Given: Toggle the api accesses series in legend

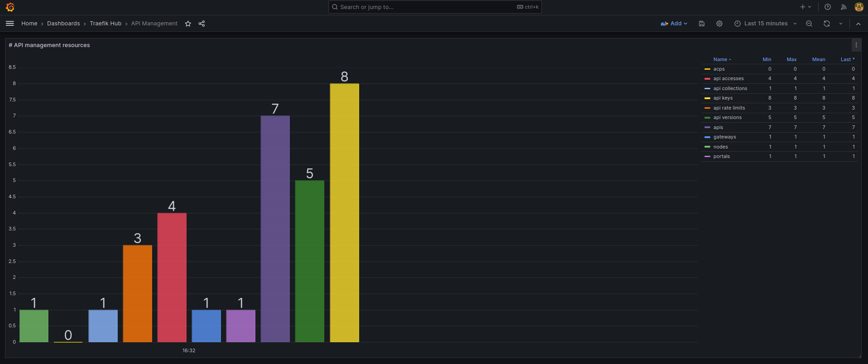Looking at the screenshot, I should pyautogui.click(x=728, y=79).
